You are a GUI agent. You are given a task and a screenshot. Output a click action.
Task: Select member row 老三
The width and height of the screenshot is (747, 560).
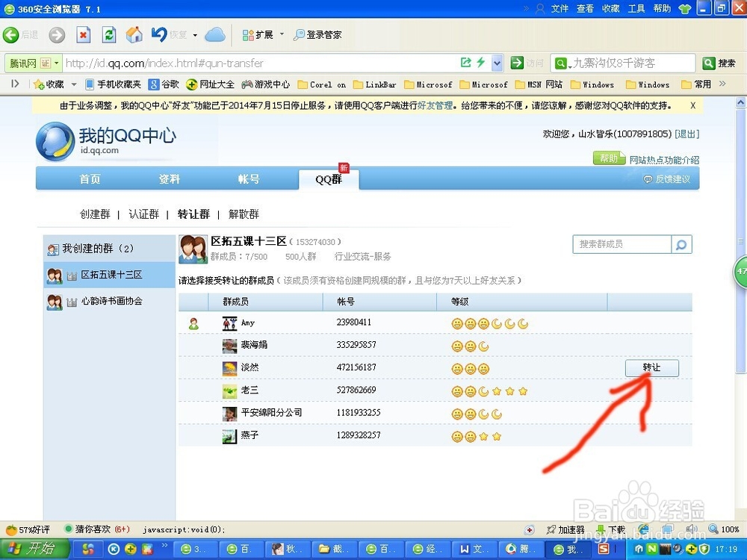click(435, 391)
